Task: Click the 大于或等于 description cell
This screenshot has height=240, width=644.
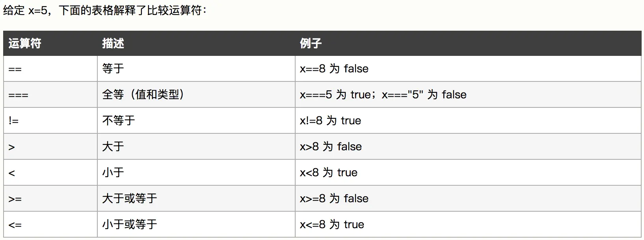Action: (130, 198)
